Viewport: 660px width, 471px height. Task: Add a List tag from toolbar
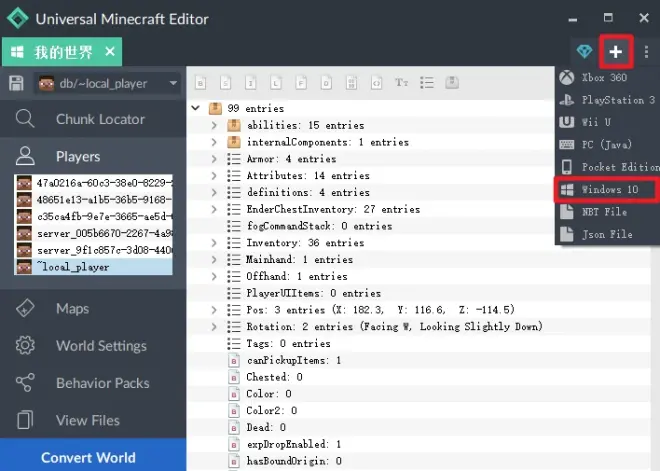point(427,82)
